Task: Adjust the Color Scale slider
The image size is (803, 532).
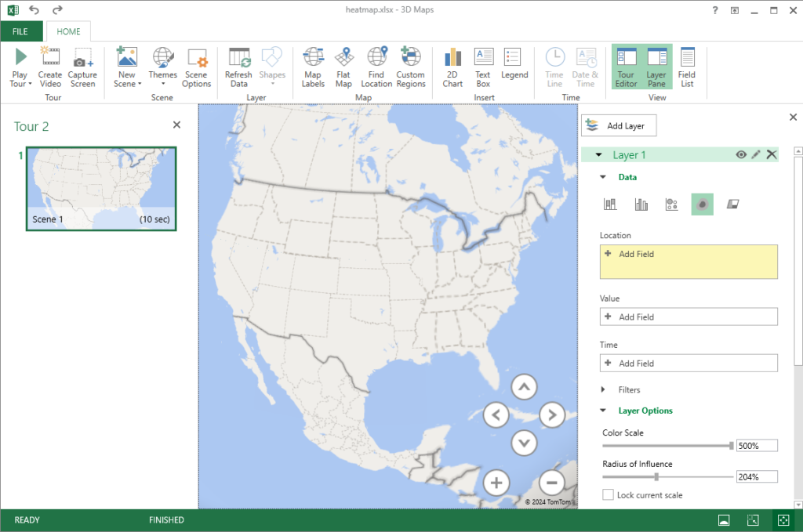Action: (x=732, y=446)
